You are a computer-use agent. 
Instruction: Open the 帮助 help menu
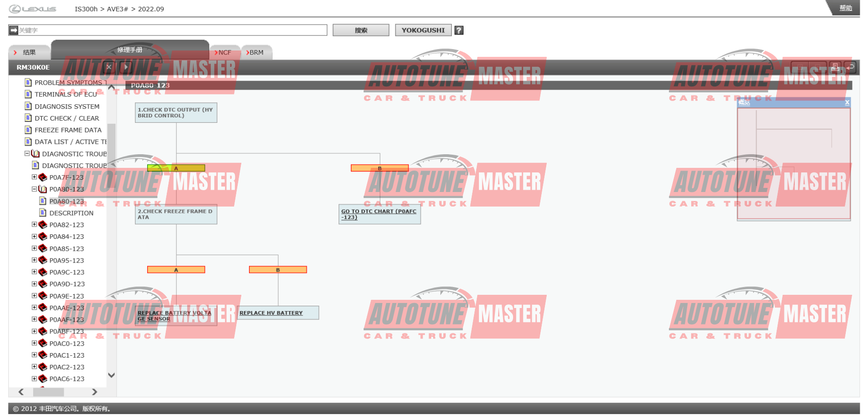(x=846, y=8)
